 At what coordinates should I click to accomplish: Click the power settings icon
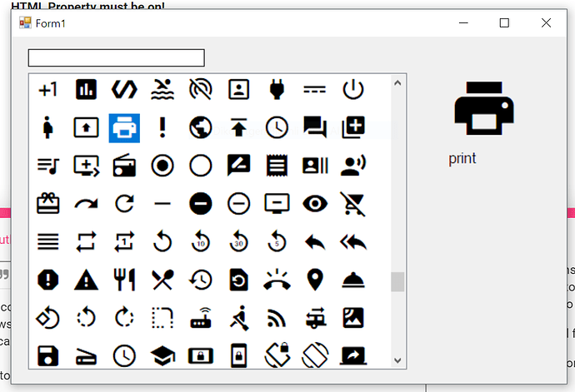(x=354, y=89)
